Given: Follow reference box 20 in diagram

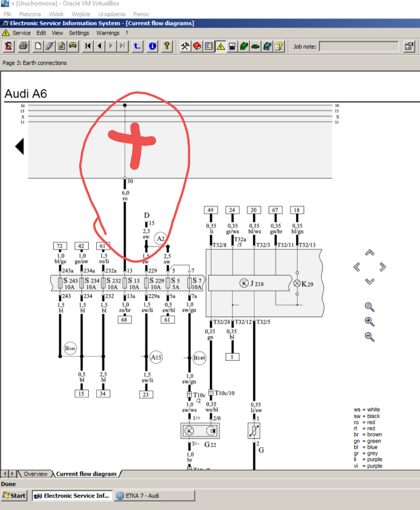Looking at the screenshot, I should 254,210.
